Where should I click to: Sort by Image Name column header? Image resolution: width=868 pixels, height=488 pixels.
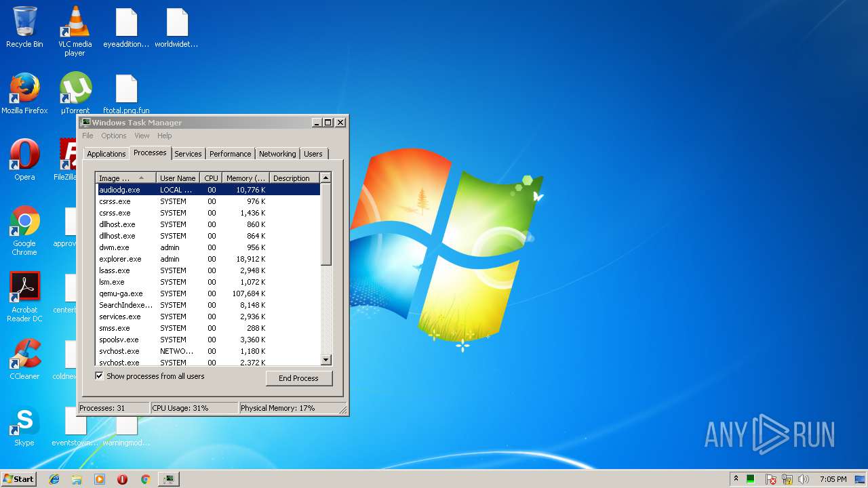[x=125, y=178]
